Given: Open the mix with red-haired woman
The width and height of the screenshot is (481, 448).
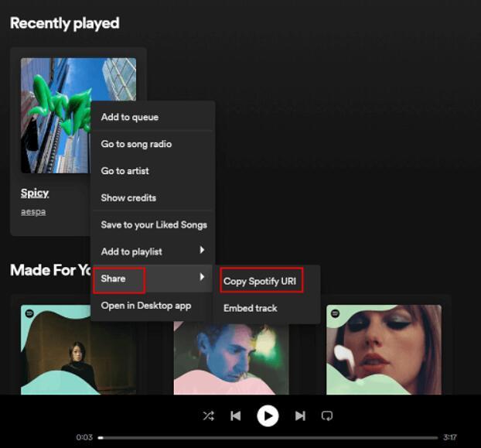Looking at the screenshot, I should 384,350.
